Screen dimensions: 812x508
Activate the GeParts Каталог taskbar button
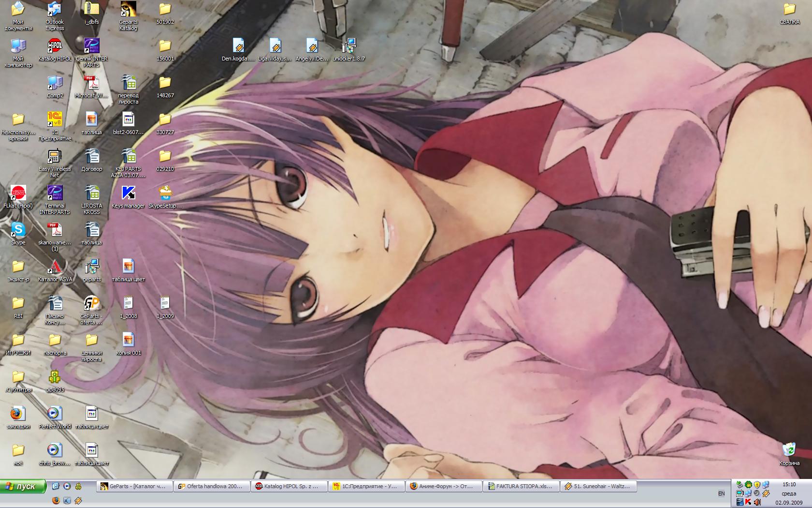(134, 486)
